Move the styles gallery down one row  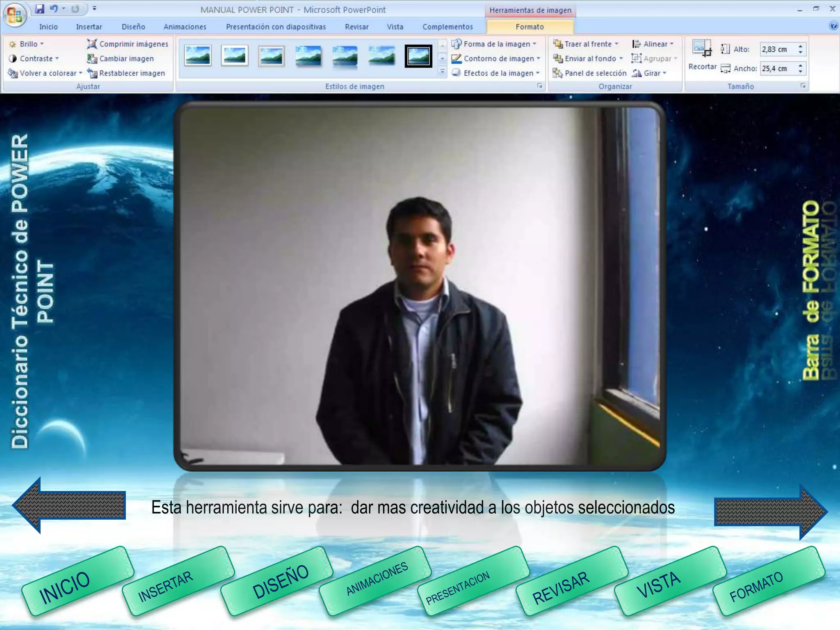(x=443, y=59)
